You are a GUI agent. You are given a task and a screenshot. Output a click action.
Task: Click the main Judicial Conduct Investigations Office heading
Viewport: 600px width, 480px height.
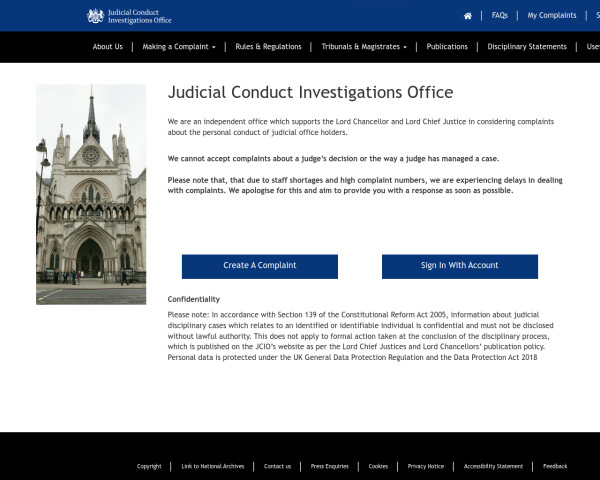point(310,92)
